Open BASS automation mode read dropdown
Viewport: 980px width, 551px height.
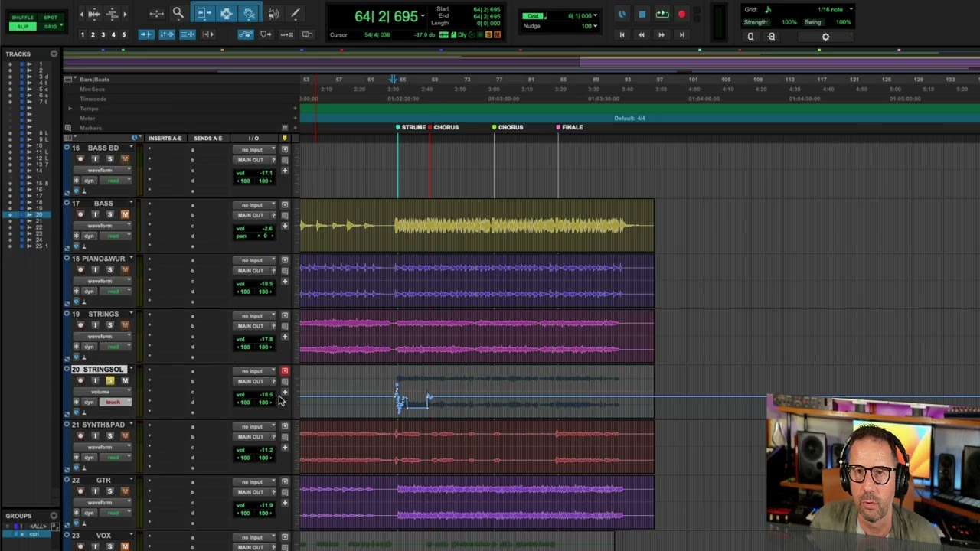click(x=114, y=236)
